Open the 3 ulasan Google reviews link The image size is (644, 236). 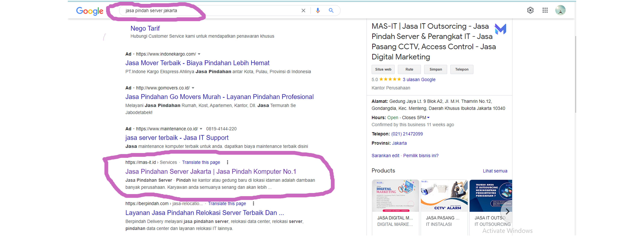pos(419,80)
